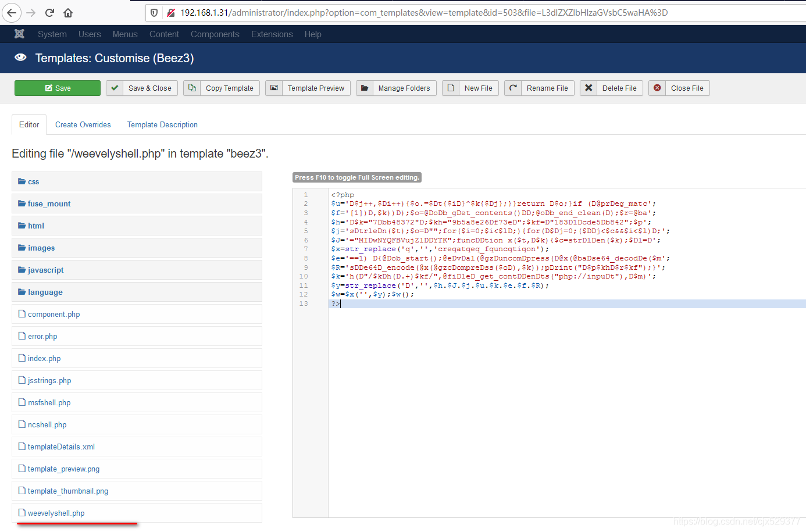The image size is (806, 532).
Task: Open ncshell.php file link
Action: click(x=47, y=424)
